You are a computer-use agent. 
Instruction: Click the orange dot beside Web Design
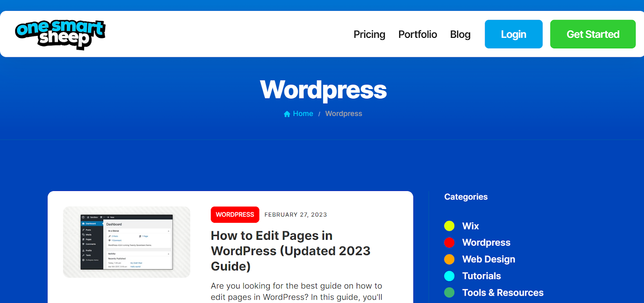(x=449, y=259)
